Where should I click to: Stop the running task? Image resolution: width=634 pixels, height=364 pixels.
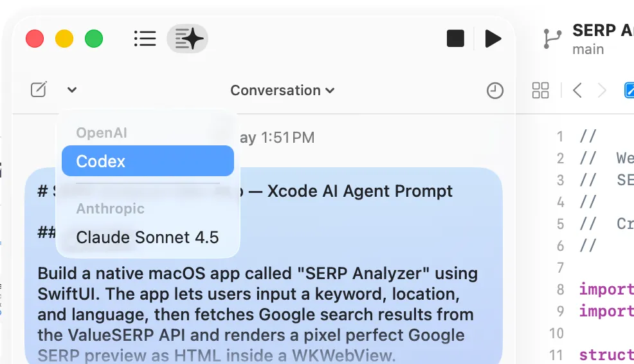point(455,39)
